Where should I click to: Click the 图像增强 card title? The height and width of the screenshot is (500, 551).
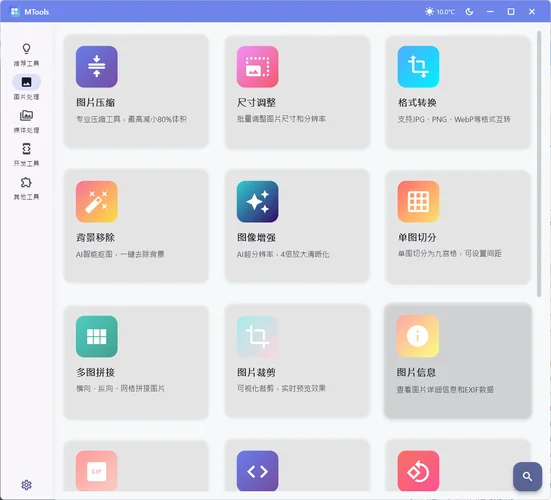click(257, 238)
